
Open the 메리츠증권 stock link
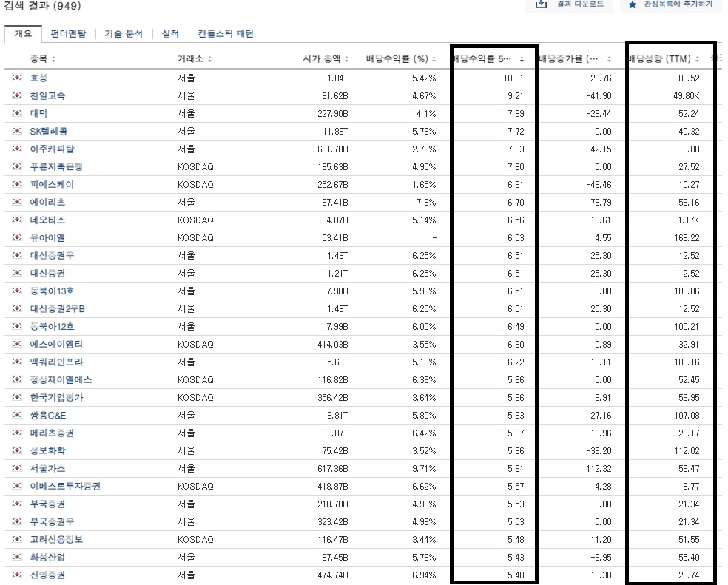click(x=52, y=433)
